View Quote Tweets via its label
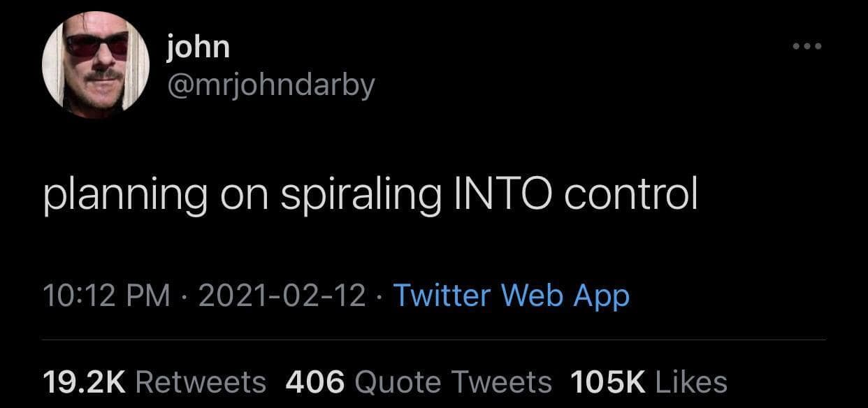Screen dimensions: 868x408 click(x=454, y=382)
